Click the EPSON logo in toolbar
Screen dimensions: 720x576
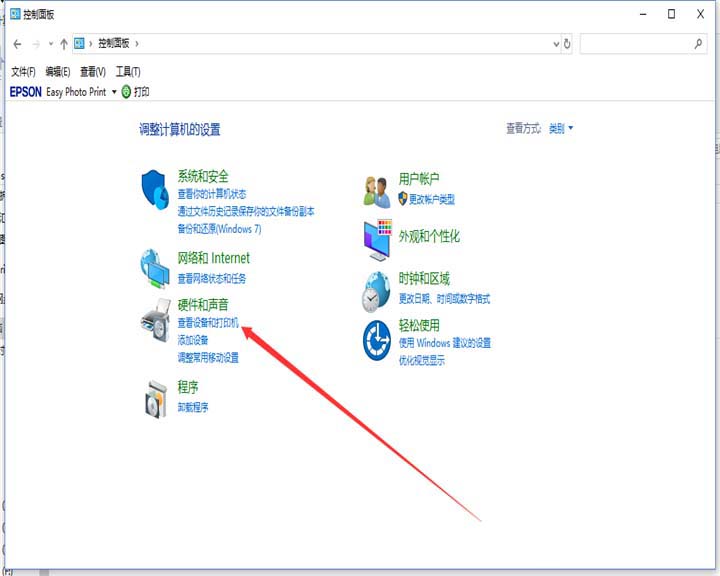[x=26, y=92]
